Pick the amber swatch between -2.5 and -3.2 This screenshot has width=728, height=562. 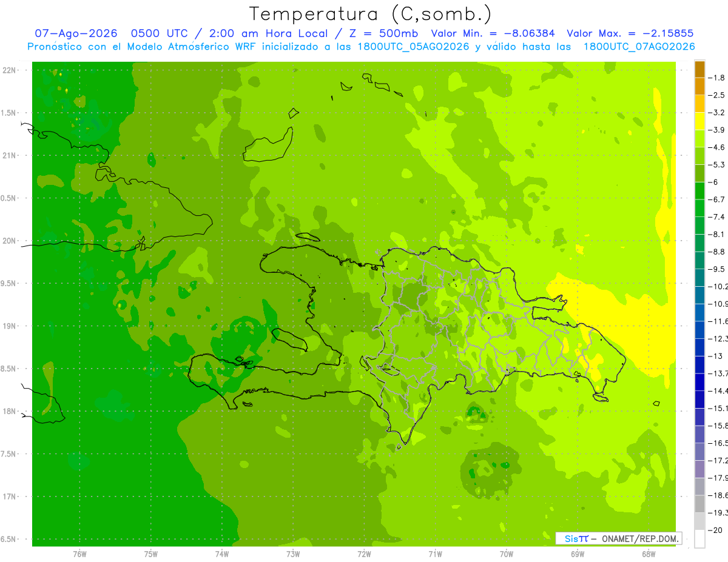click(699, 104)
